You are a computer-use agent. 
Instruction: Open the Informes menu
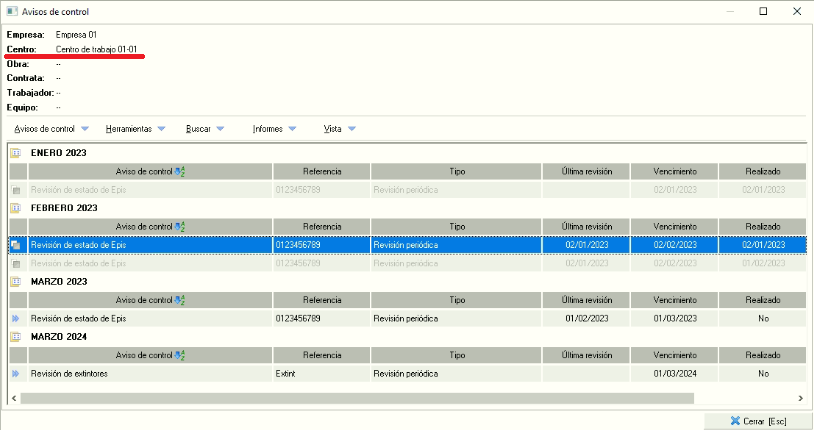click(275, 129)
